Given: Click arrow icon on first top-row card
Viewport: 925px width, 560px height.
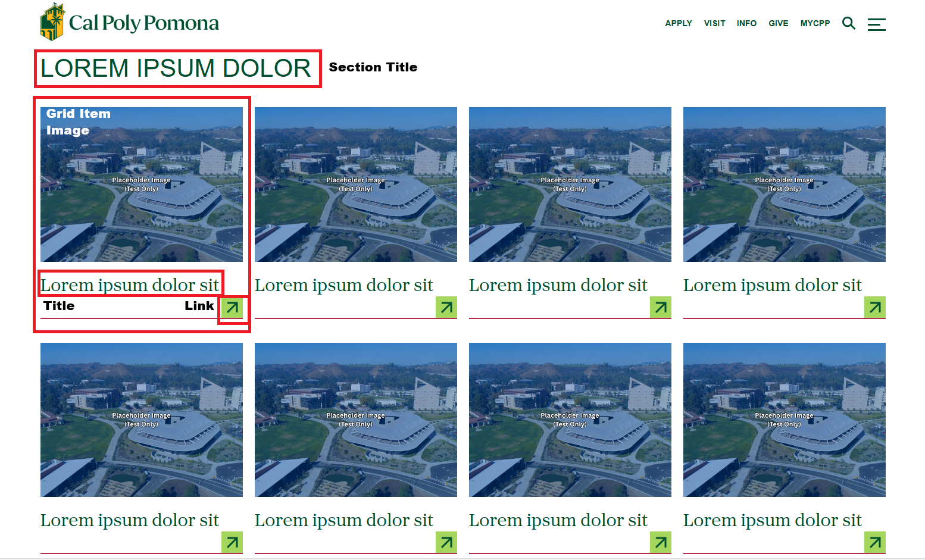Looking at the screenshot, I should pos(232,307).
